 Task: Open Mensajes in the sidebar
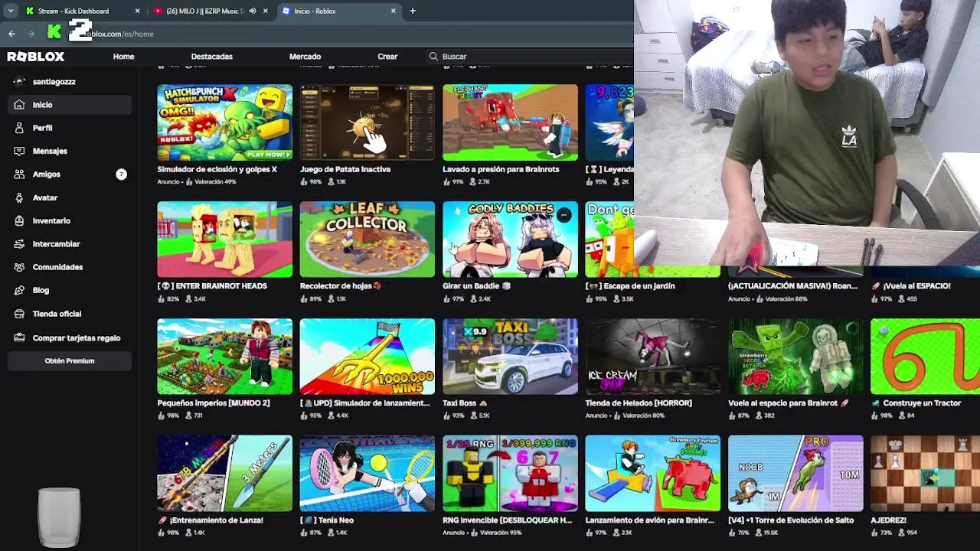(x=70, y=151)
